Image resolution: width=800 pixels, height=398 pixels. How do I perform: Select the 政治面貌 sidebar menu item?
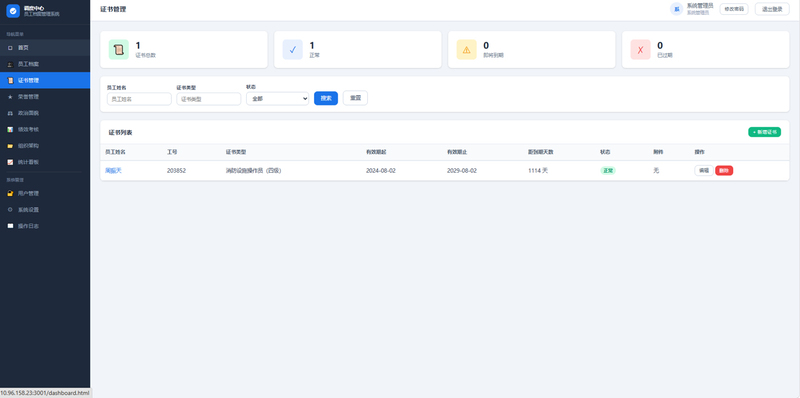[x=45, y=113]
